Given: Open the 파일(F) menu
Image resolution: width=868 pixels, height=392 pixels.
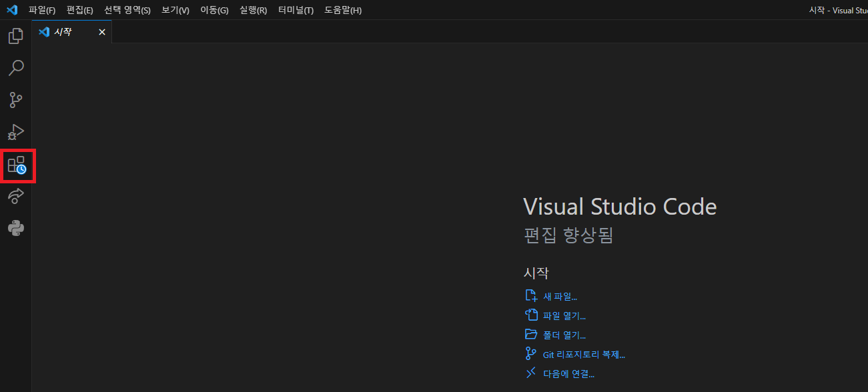Looking at the screenshot, I should (x=41, y=10).
